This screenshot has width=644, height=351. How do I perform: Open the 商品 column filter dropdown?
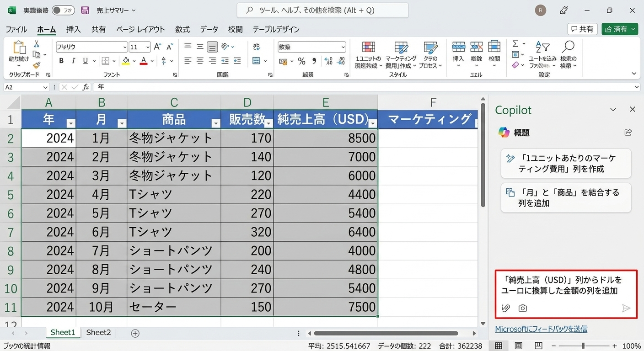point(215,123)
